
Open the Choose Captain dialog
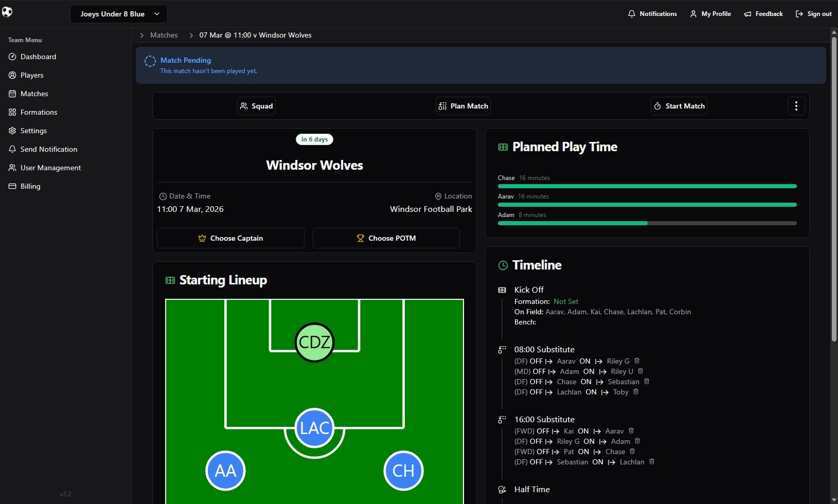[x=230, y=238]
